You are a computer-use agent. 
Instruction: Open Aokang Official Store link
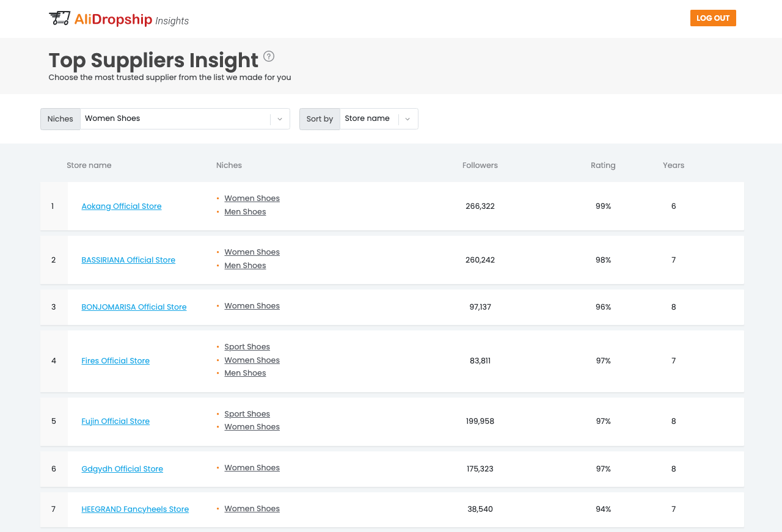click(x=122, y=206)
